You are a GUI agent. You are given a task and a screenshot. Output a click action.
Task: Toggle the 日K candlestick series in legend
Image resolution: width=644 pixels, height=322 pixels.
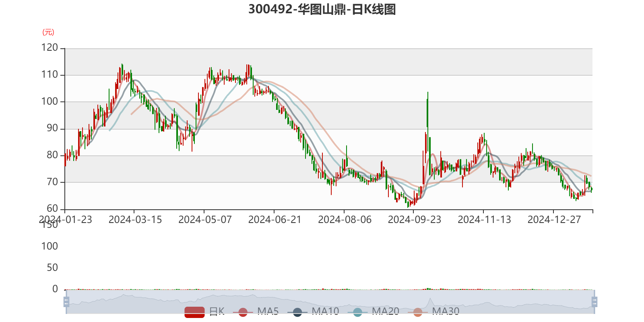point(204,312)
